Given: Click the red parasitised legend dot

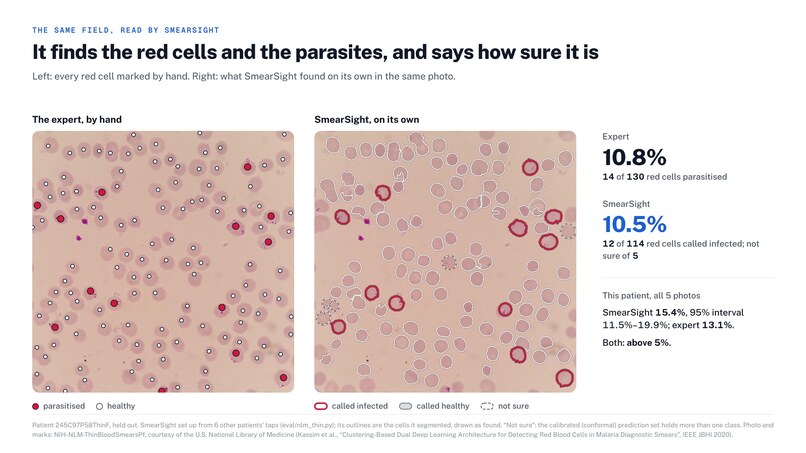Looking at the screenshot, I should pos(35,406).
